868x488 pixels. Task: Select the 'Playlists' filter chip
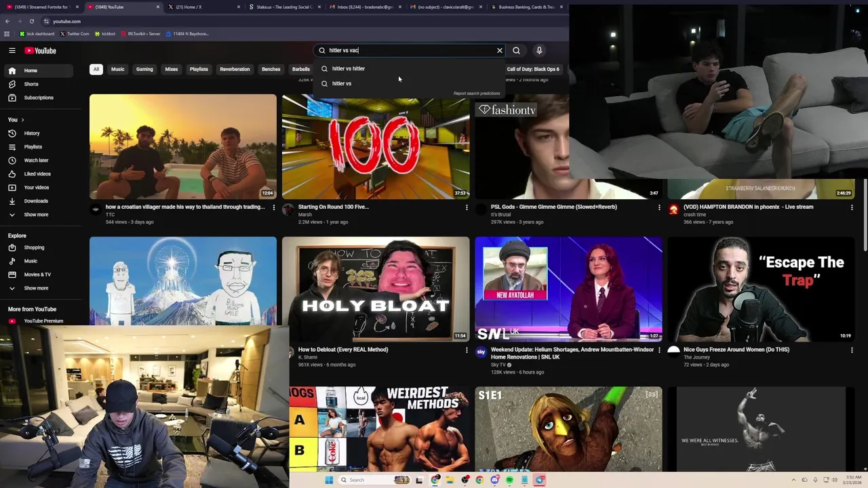pos(199,69)
